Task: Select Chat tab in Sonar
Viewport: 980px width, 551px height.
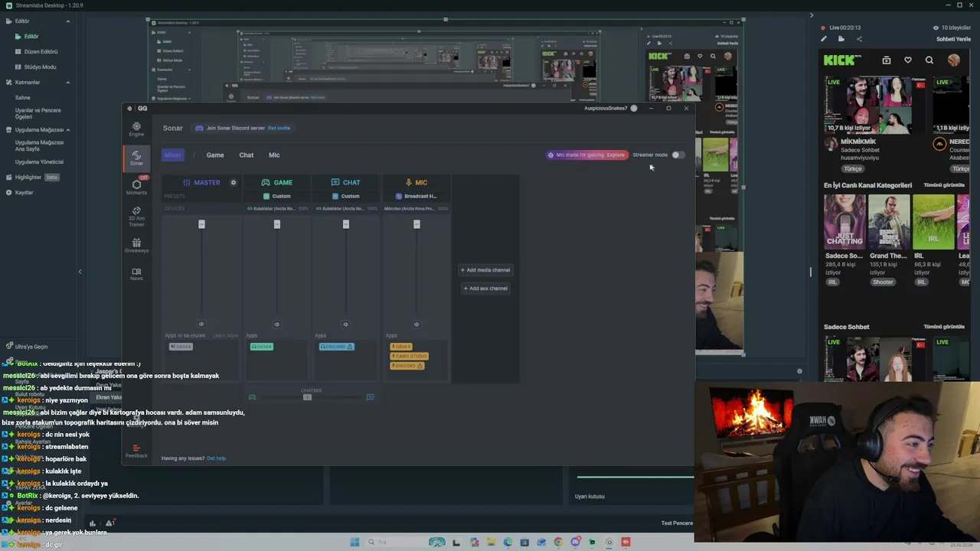Action: (246, 155)
